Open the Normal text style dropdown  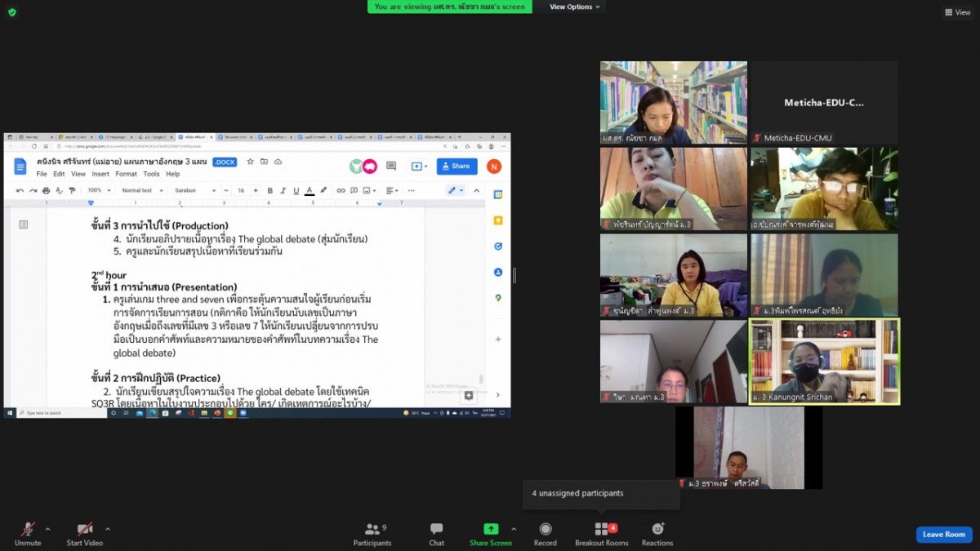coord(142,190)
